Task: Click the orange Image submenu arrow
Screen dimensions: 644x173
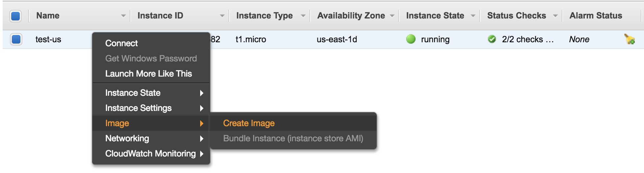Action: point(201,123)
